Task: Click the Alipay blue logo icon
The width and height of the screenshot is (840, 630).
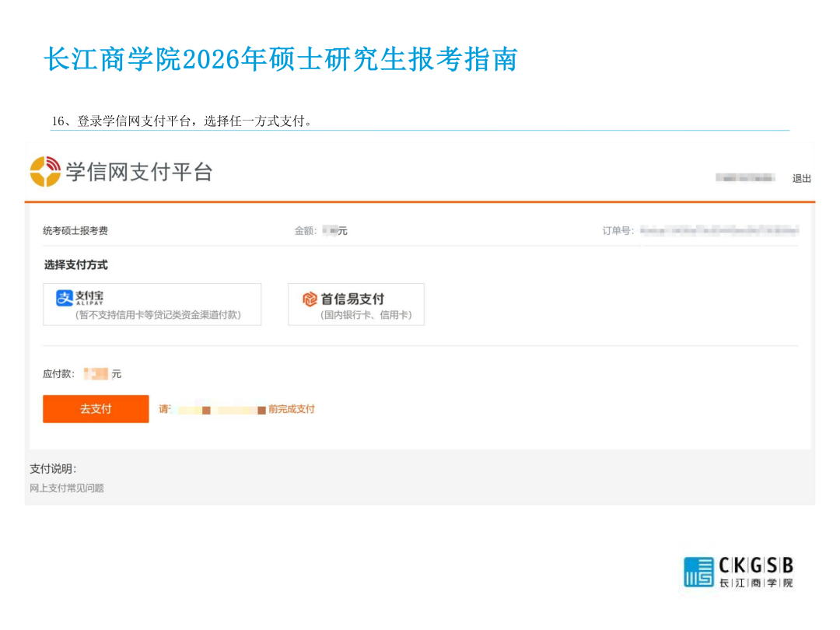Action: 64,299
